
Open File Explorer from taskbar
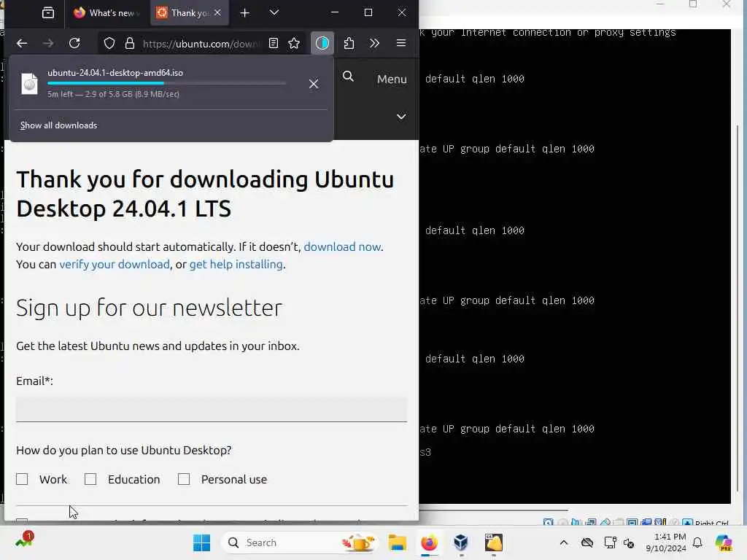(x=397, y=542)
